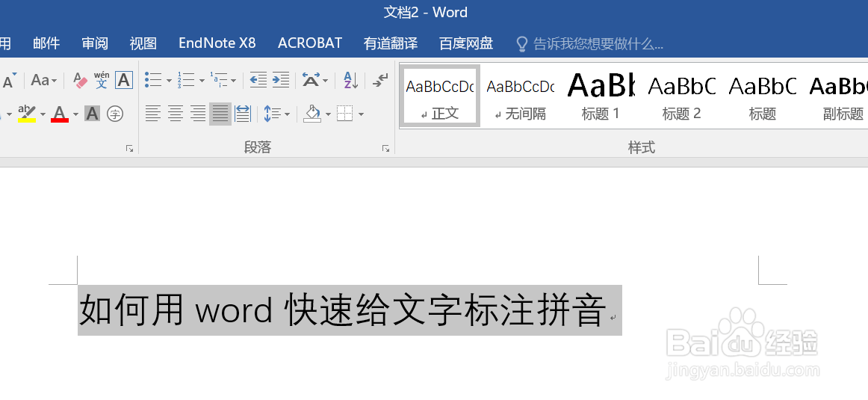
Task: Apply Character Border to selected text
Action: pos(124,80)
